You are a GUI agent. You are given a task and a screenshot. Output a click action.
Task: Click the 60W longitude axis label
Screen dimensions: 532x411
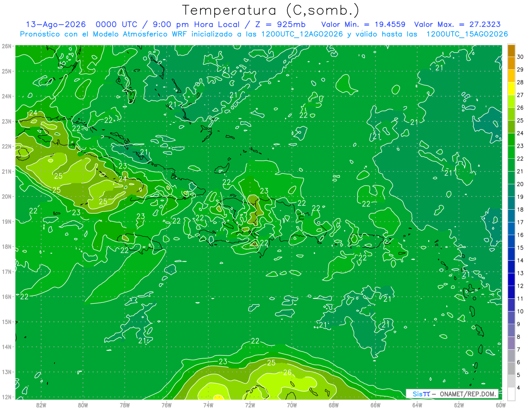[501, 404]
